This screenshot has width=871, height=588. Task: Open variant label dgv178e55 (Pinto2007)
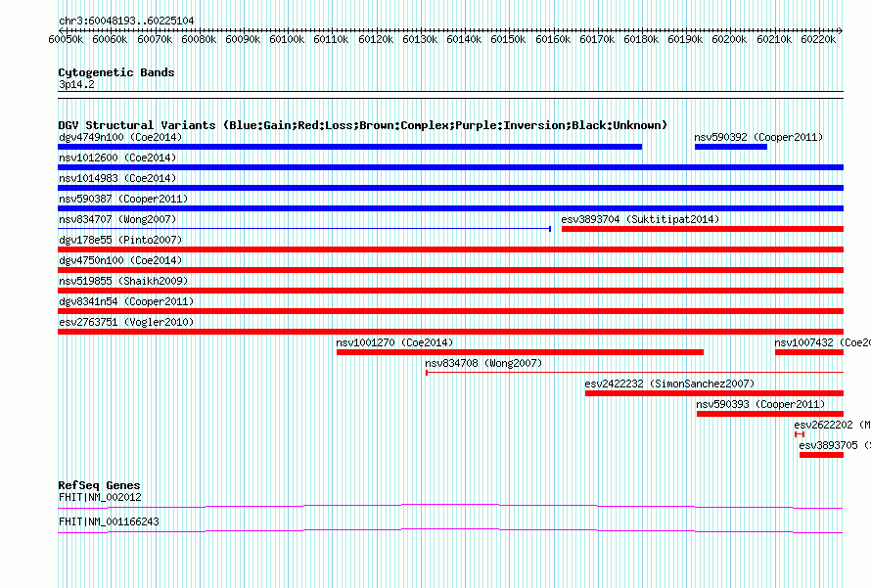[x=120, y=240]
